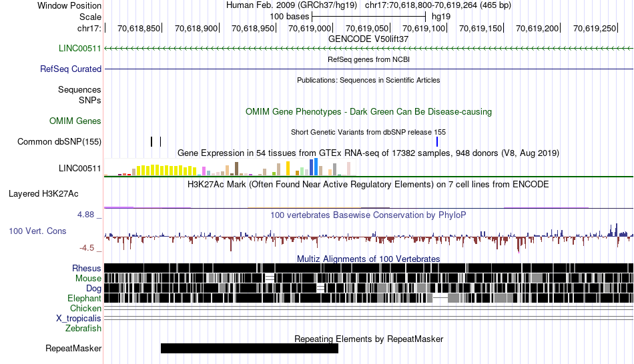
Task: Click the 70,619,250 ruler position
Action: pyautogui.click(x=595, y=28)
